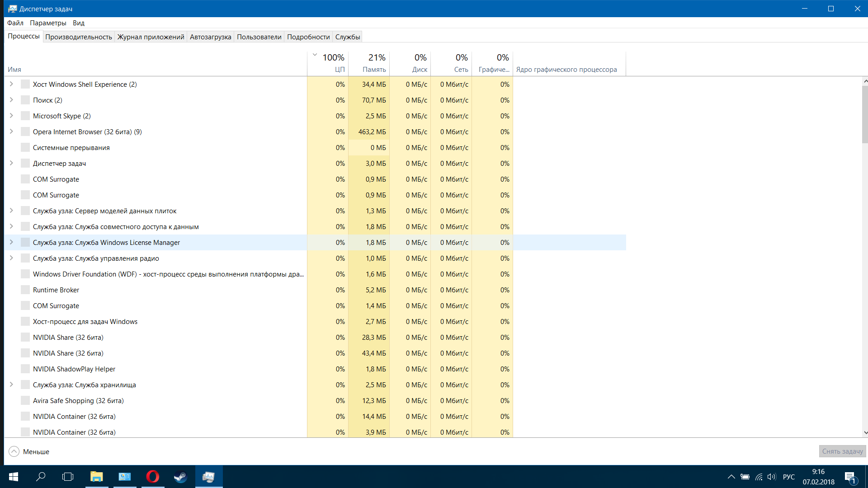The width and height of the screenshot is (868, 488).
Task: Sort by Ядро графического процессора column
Action: [x=569, y=63]
